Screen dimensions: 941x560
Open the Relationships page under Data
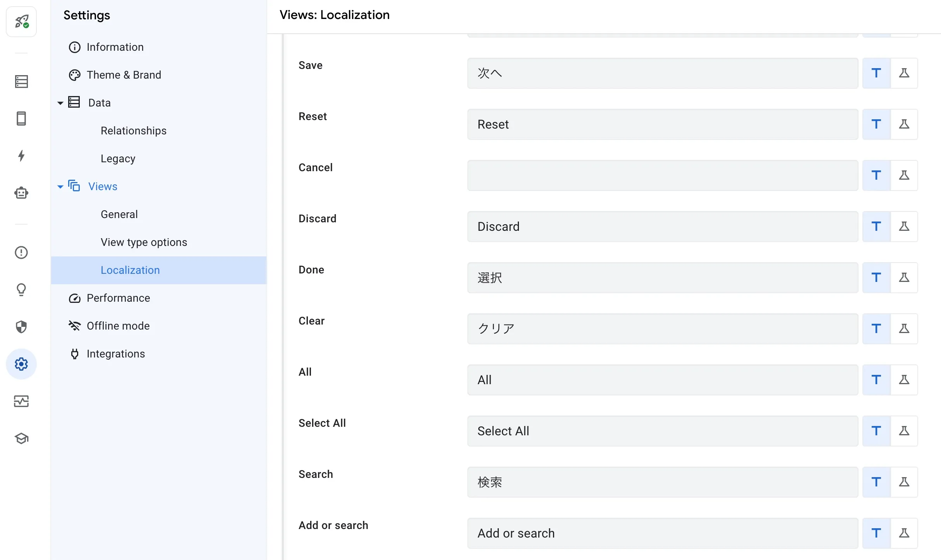[133, 131]
